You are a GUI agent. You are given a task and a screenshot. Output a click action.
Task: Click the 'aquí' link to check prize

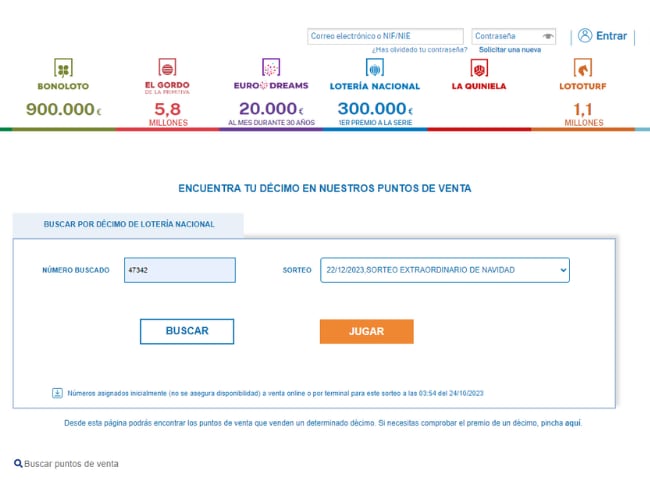pyautogui.click(x=573, y=423)
